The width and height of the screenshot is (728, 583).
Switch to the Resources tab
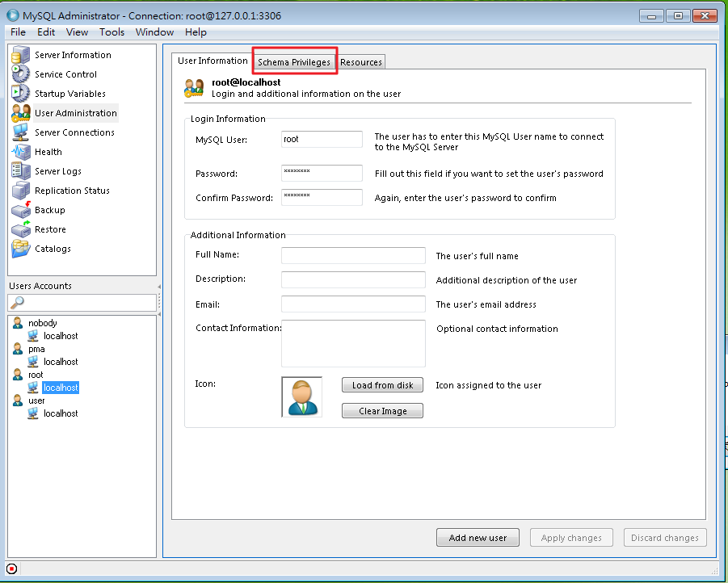click(x=360, y=62)
